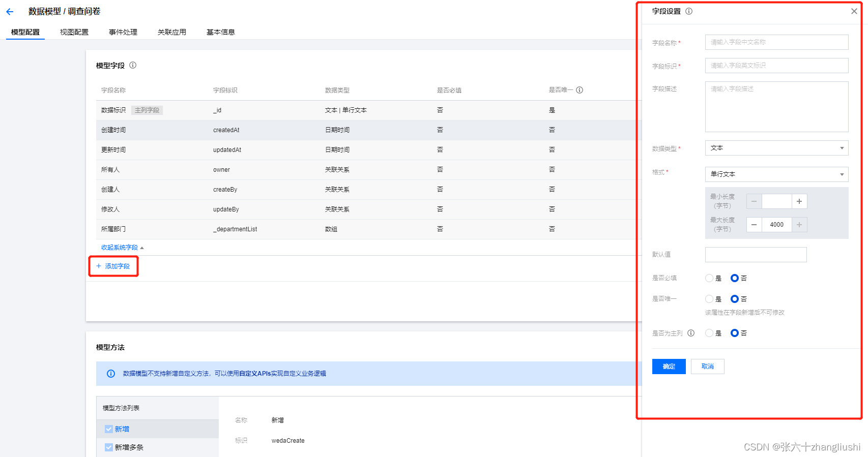Close the 字段设置 panel with X icon
Viewport: 868px width, 457px height.
[854, 11]
